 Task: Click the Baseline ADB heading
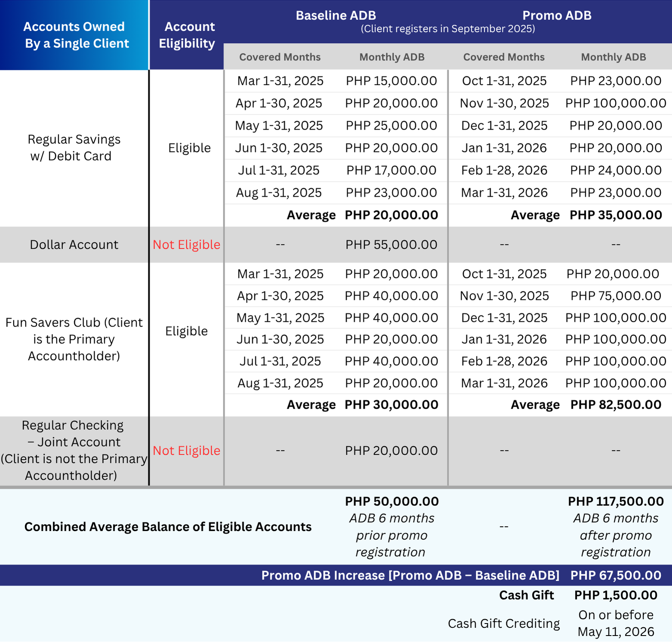[x=336, y=15]
